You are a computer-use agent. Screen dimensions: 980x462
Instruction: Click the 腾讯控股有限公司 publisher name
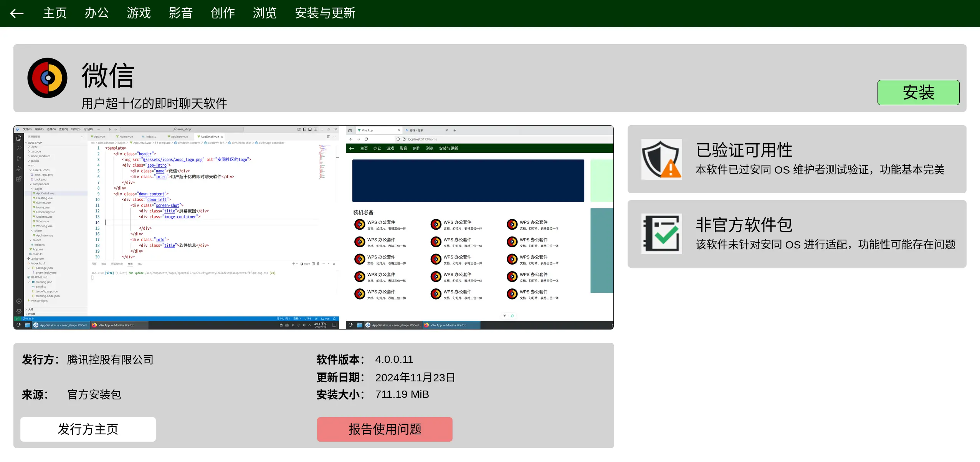pos(110,359)
